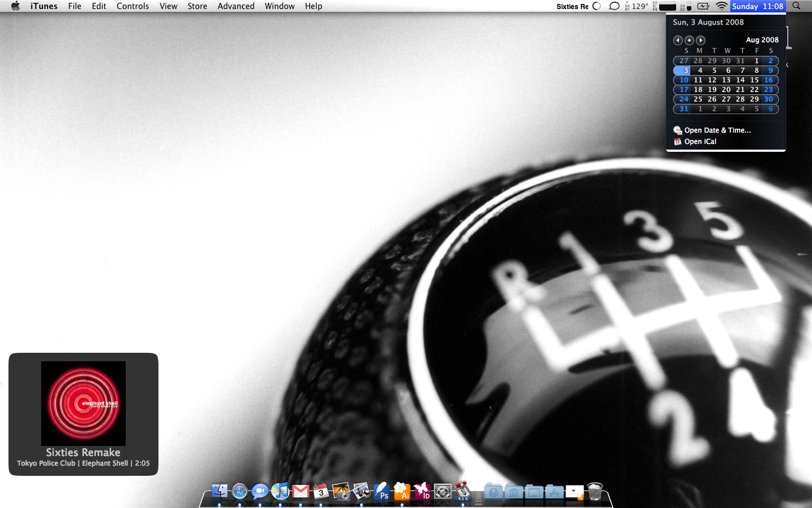Open the iTunes application menu
Screen dimensions: 812x508
pos(44,6)
